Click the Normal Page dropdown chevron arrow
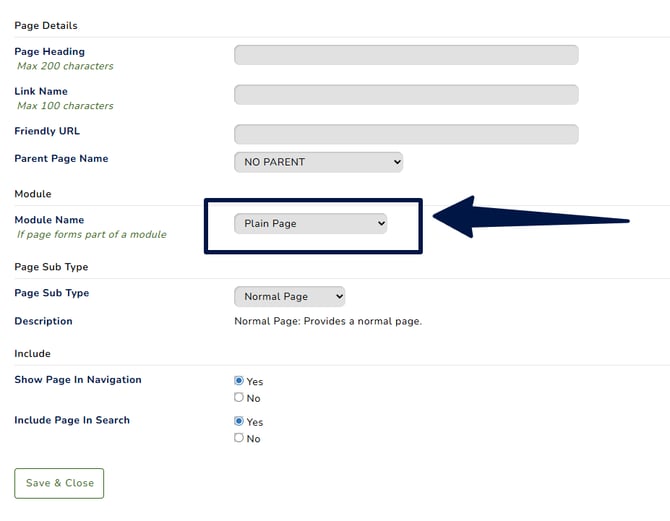The width and height of the screenshot is (670, 521). click(x=339, y=297)
